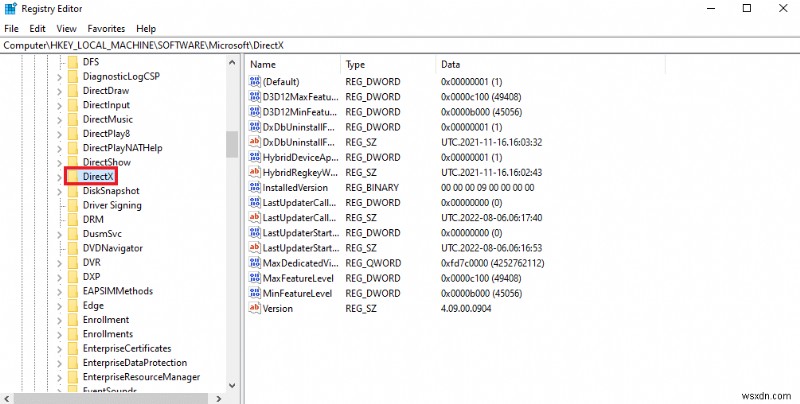Image resolution: width=800 pixels, height=404 pixels.
Task: Open the Edit menu
Action: [x=37, y=29]
